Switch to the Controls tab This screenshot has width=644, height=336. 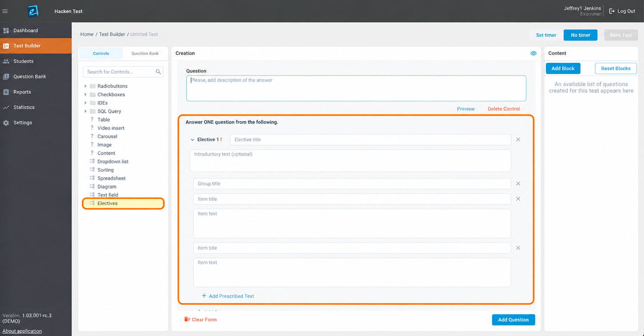(x=101, y=54)
